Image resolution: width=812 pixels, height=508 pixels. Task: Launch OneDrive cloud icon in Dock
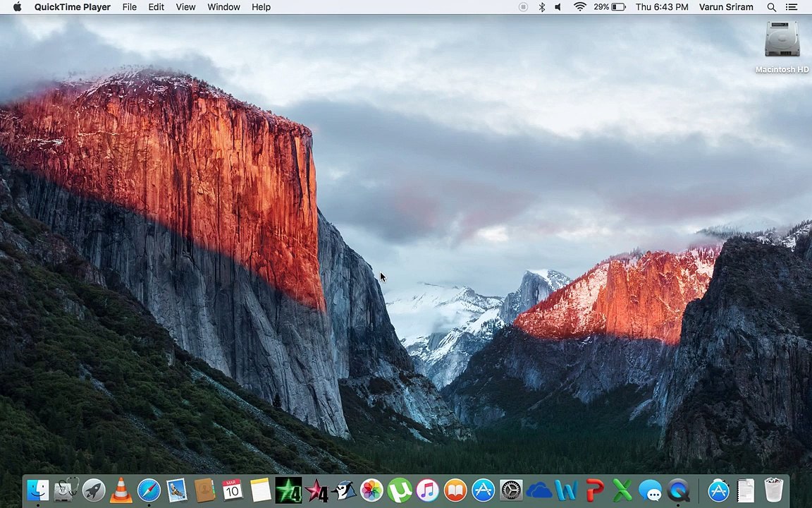point(539,490)
